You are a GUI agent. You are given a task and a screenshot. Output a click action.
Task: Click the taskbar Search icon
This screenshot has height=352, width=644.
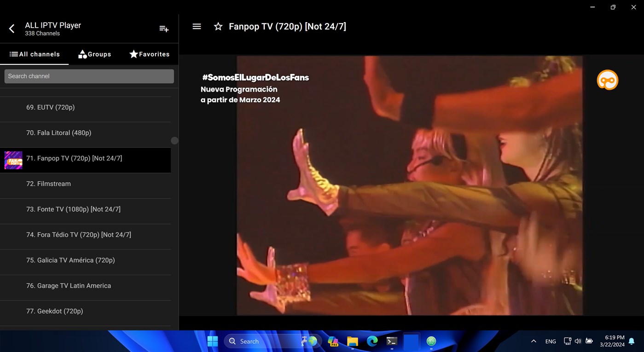(232, 341)
